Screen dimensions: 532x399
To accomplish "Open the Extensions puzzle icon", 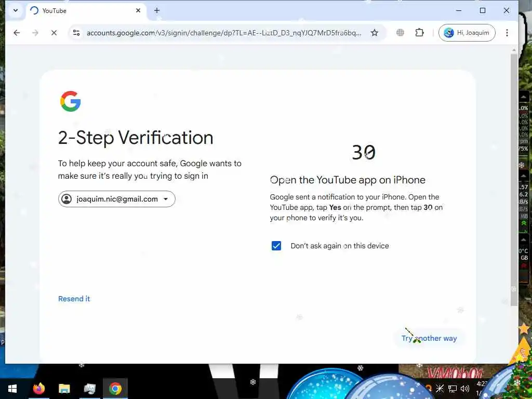I will point(420,33).
